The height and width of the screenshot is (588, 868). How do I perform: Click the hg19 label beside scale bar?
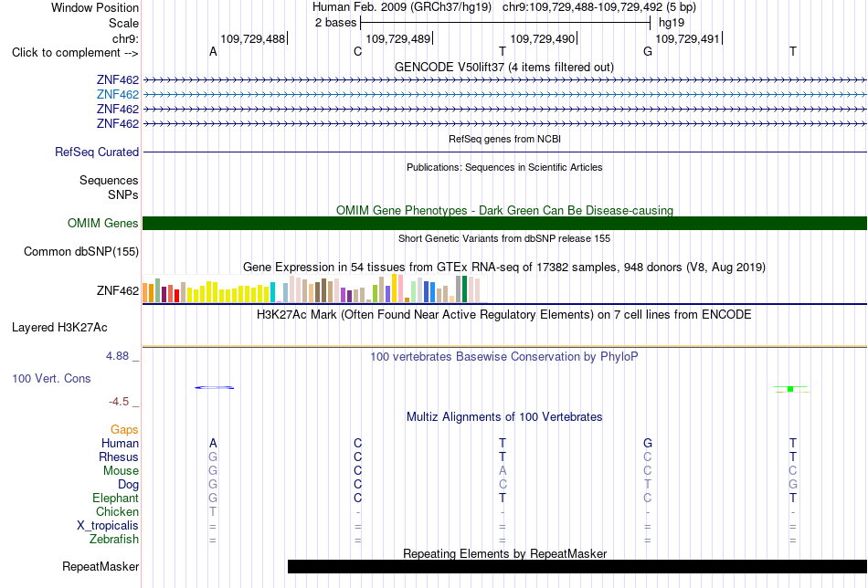click(672, 23)
